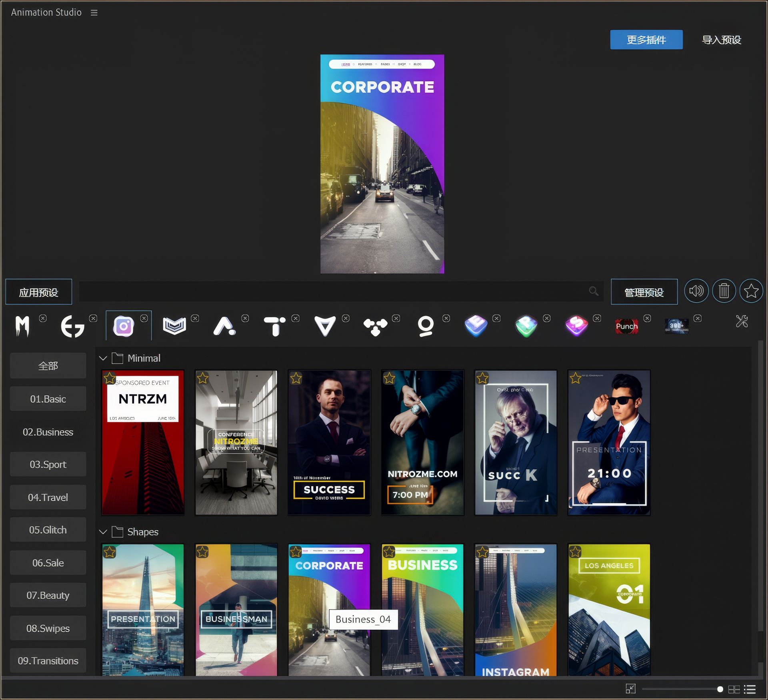The width and height of the screenshot is (768, 700).
Task: Select the Instagram stories pack icon
Action: pyautogui.click(x=123, y=326)
